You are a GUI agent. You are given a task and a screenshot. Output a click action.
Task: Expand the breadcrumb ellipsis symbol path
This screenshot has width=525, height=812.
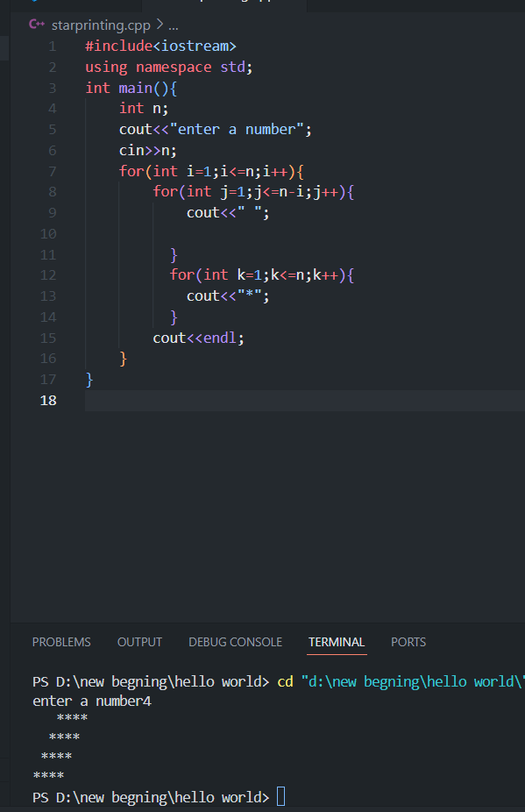[x=174, y=25]
